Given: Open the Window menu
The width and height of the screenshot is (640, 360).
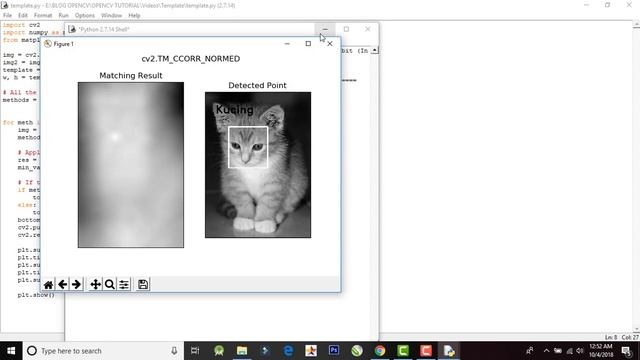Looking at the screenshot, I should coord(111,16).
